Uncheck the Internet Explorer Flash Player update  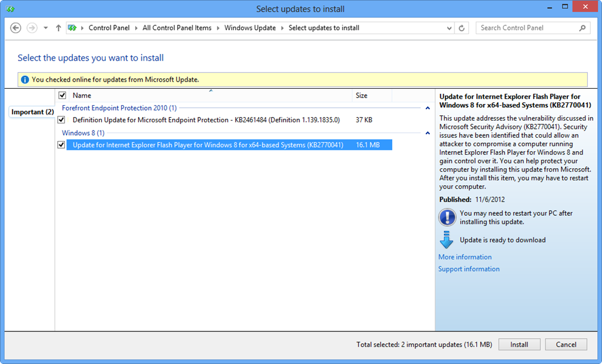[62, 145]
